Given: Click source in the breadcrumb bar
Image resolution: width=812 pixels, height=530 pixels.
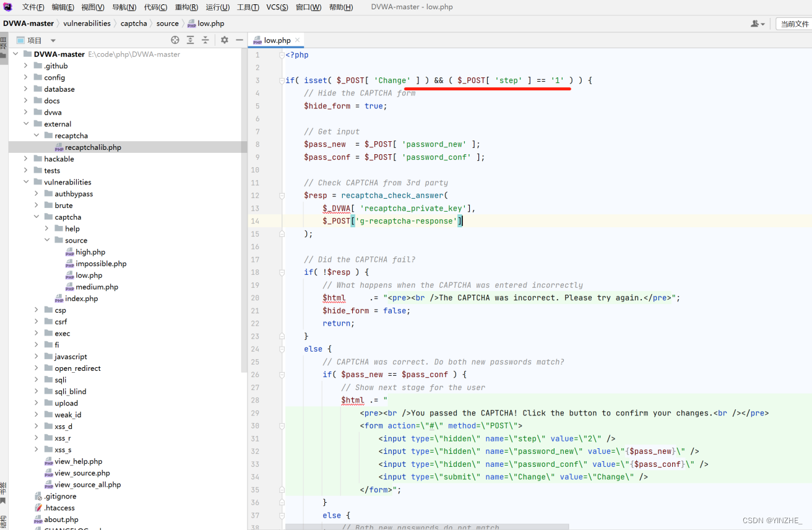Looking at the screenshot, I should [x=167, y=24].
